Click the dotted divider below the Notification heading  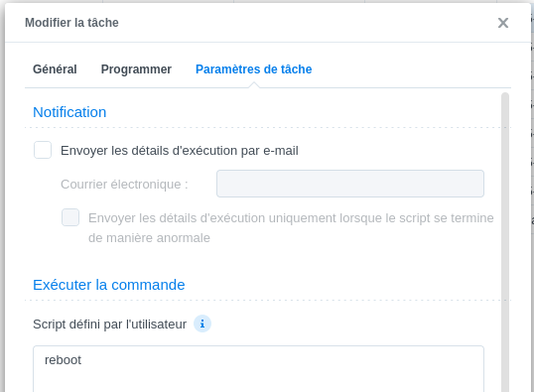coord(268,128)
